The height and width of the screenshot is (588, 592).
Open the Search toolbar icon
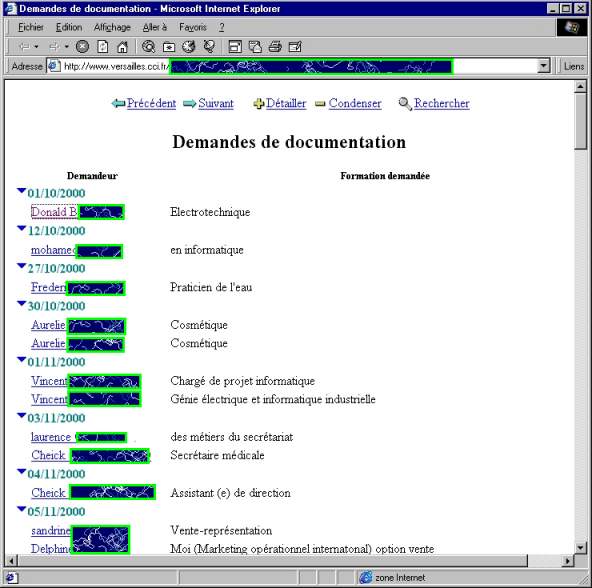tap(148, 47)
